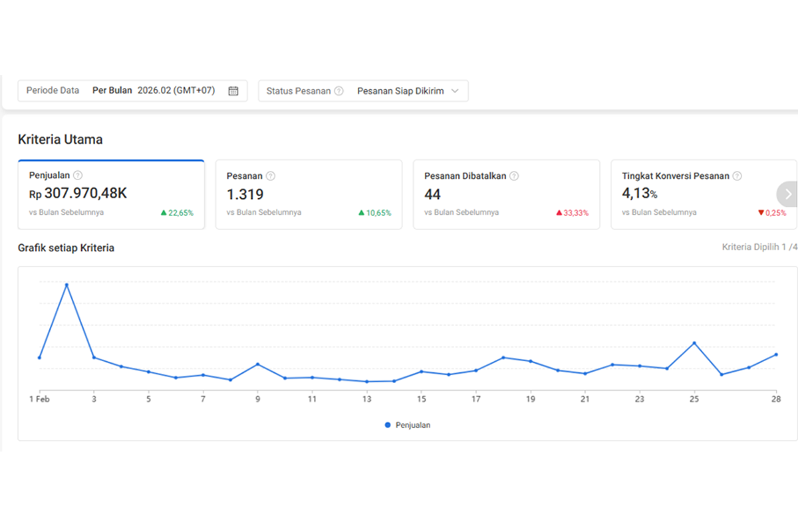798x532 pixels.
Task: Click help icon beside Pesanan label
Action: pyautogui.click(x=270, y=176)
